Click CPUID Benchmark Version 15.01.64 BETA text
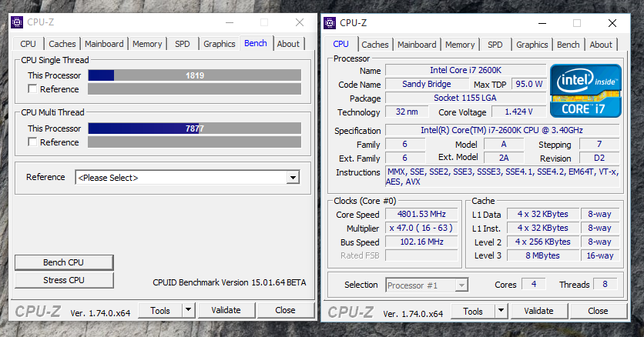The image size is (644, 337). pyautogui.click(x=230, y=282)
